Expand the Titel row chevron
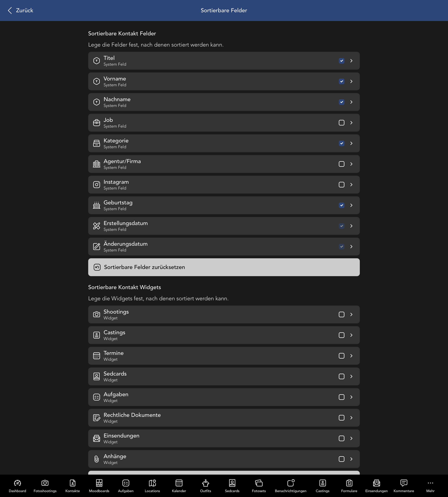The height and width of the screenshot is (497, 448). (x=351, y=61)
